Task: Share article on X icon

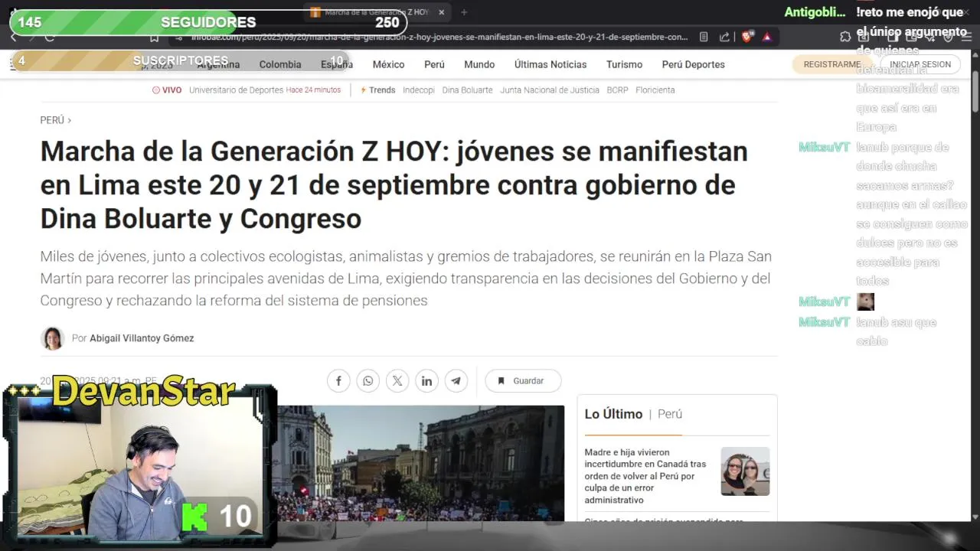Action: click(397, 380)
